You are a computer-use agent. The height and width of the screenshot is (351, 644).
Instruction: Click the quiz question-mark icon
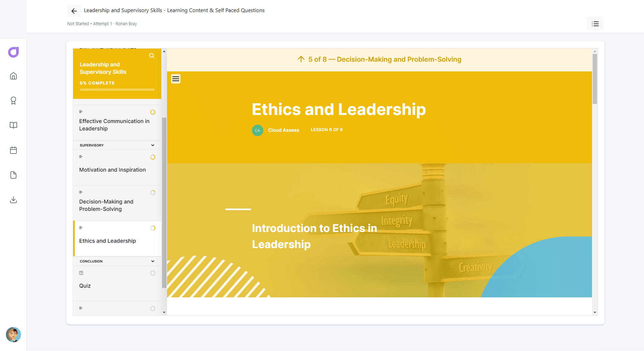pyautogui.click(x=81, y=273)
